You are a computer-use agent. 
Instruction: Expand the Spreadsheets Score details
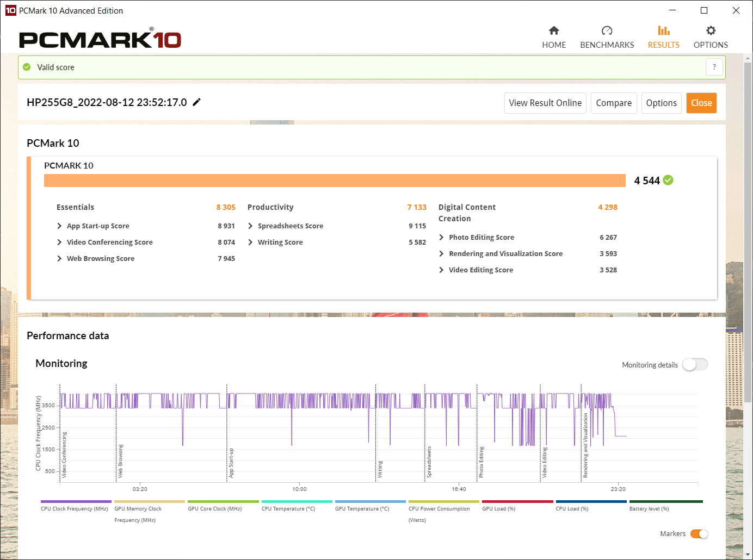[251, 226]
